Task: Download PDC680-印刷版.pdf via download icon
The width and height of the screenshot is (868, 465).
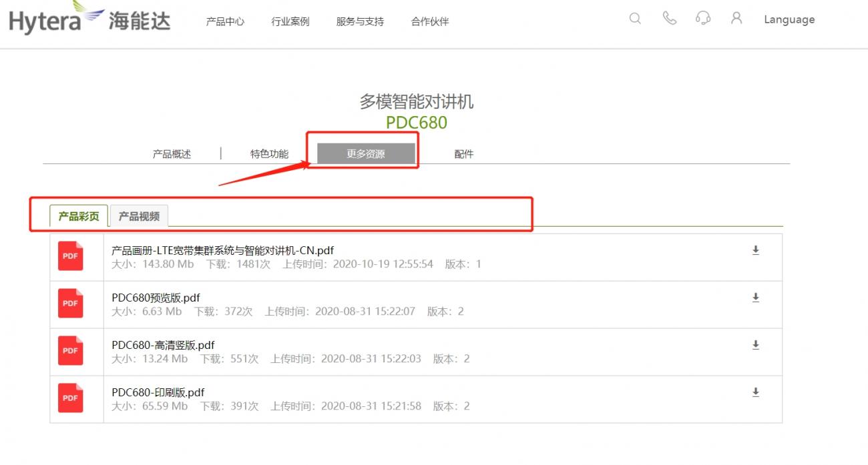Action: (x=756, y=392)
